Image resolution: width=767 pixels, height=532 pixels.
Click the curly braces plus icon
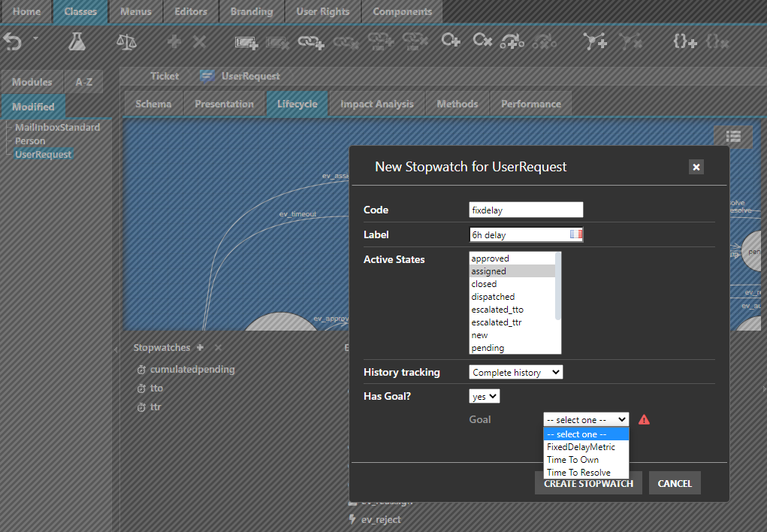click(x=684, y=42)
